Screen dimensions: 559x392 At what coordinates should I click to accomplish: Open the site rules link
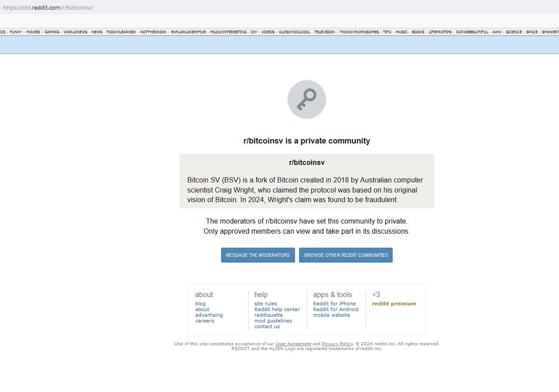point(266,304)
